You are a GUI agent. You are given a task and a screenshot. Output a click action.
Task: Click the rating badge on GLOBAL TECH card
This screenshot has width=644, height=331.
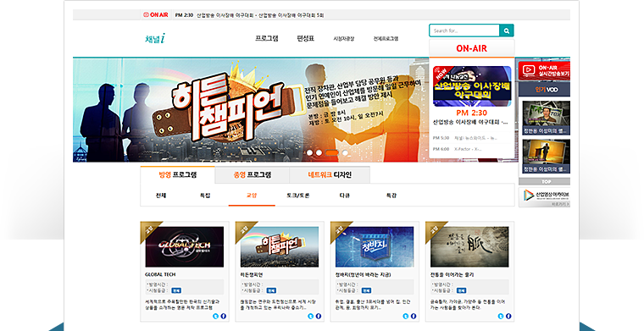coord(176,290)
